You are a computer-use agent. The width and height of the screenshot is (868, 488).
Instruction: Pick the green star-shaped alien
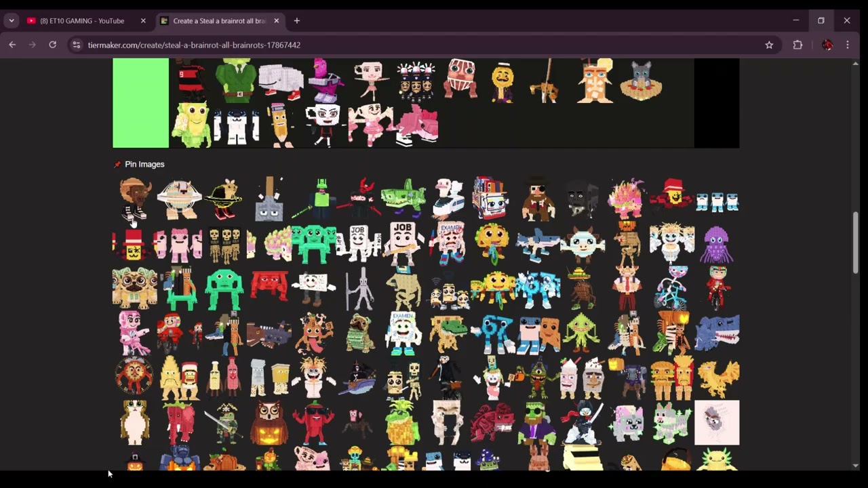[x=581, y=333]
